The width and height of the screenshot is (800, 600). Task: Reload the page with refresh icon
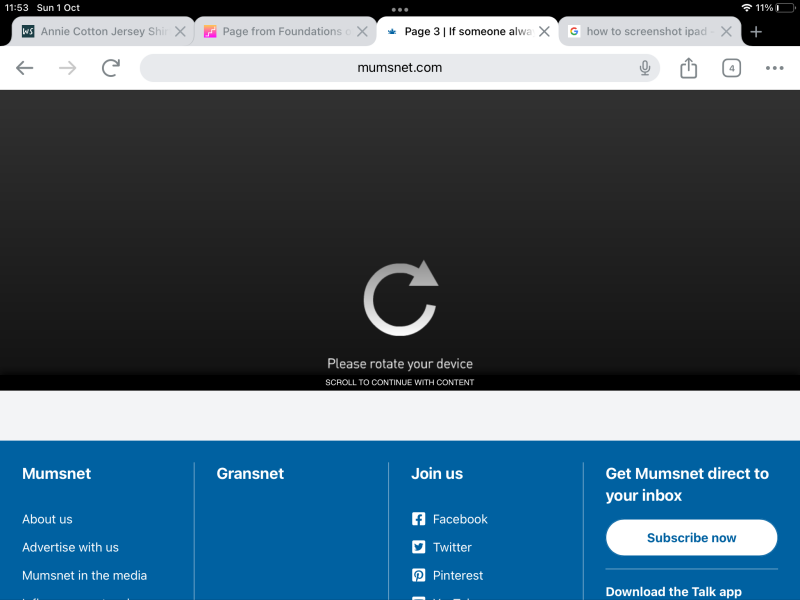[111, 68]
